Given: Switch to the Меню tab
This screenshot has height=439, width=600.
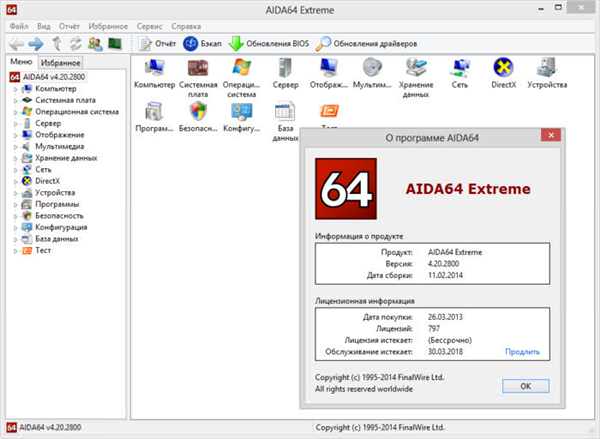Looking at the screenshot, I should click(x=21, y=62).
